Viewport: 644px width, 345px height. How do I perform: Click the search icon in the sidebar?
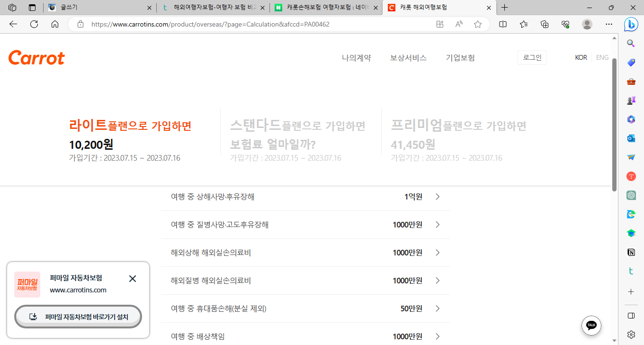(x=631, y=43)
